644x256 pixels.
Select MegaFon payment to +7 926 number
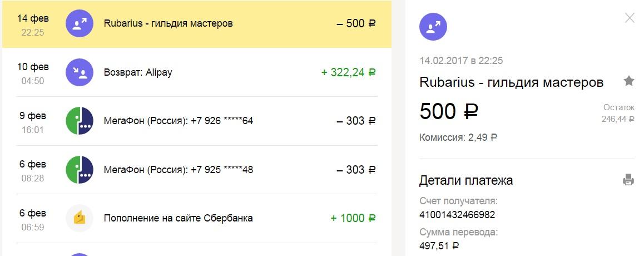(x=179, y=121)
